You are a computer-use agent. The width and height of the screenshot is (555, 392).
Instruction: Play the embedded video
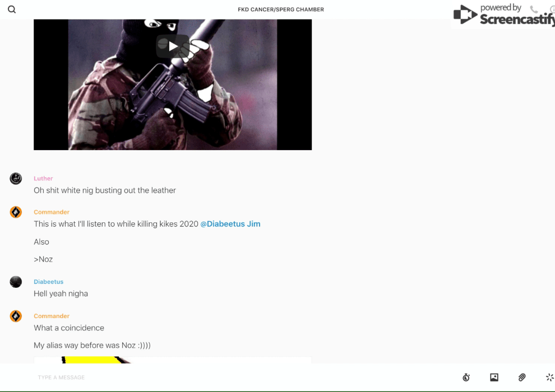(173, 46)
